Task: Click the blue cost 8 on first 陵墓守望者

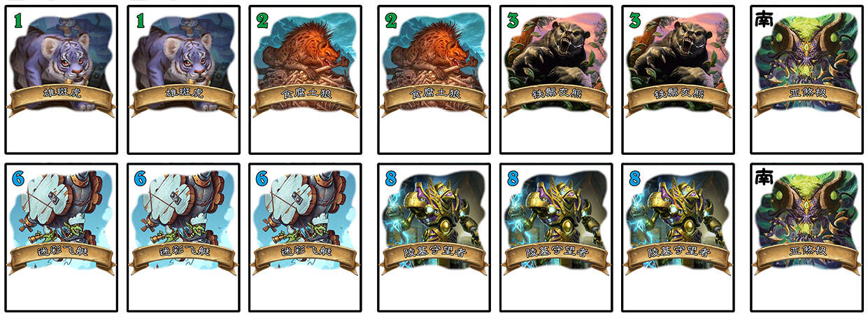Action: (391, 178)
